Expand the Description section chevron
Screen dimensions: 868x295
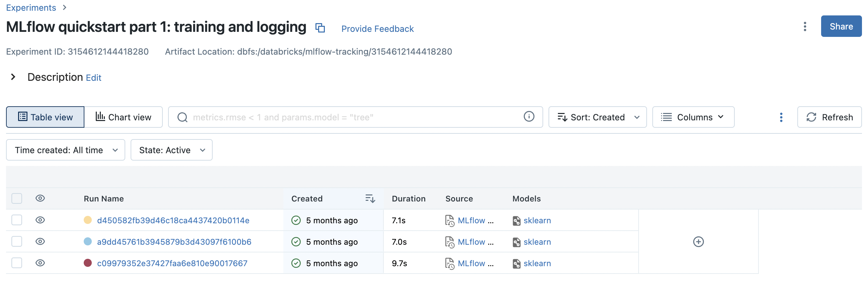point(13,77)
